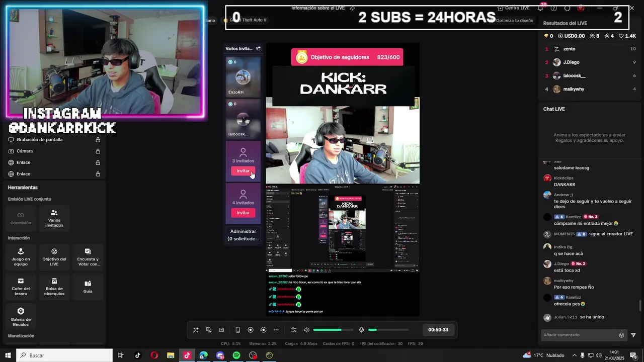Open Bolsa de obsequios tool
The image size is (644, 362).
(54, 287)
